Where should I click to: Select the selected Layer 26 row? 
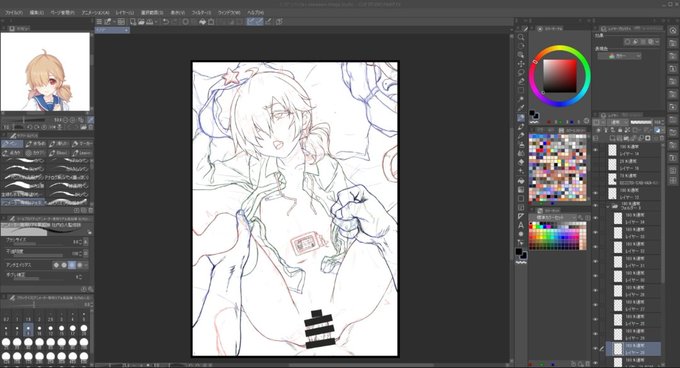pyautogui.click(x=634, y=348)
